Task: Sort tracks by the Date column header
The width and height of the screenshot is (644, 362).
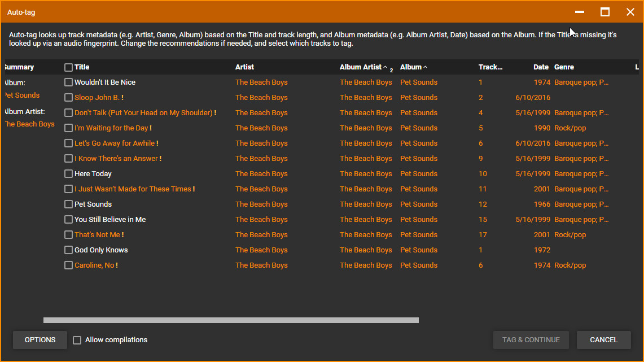Action: [x=540, y=67]
